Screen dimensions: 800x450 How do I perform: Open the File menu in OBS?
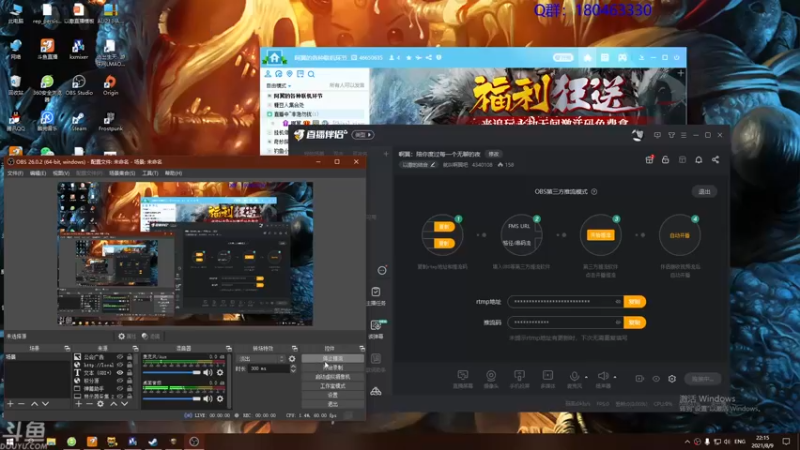click(15, 173)
